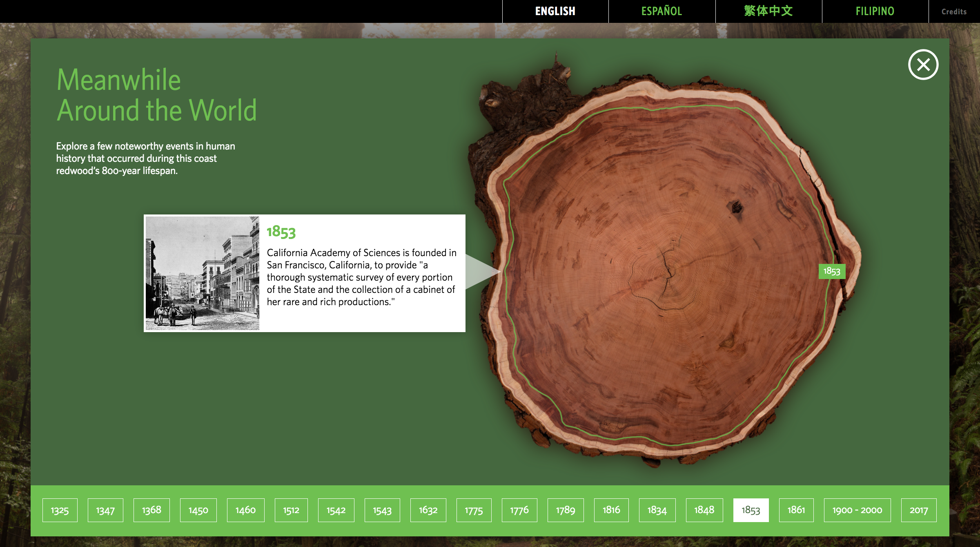Viewport: 980px width, 547px height.
Task: Advance to the 1861 event
Action: pos(796,510)
